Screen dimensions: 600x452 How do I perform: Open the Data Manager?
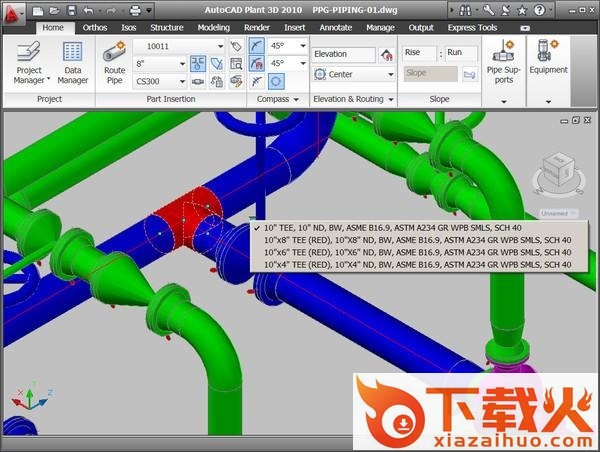click(x=73, y=63)
